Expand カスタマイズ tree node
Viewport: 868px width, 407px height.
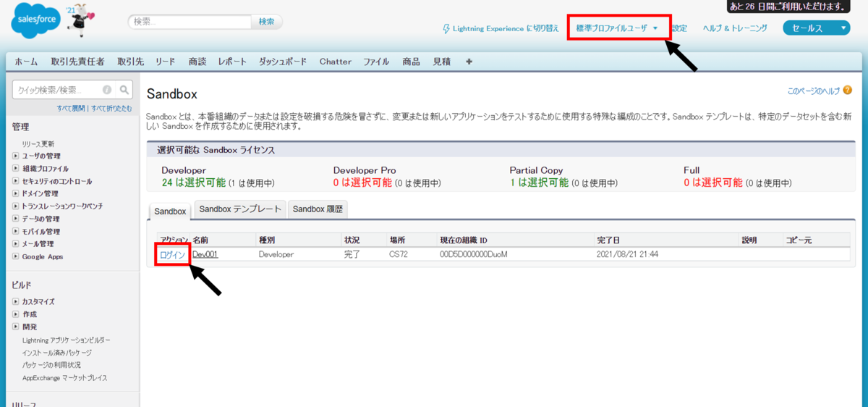(x=16, y=301)
